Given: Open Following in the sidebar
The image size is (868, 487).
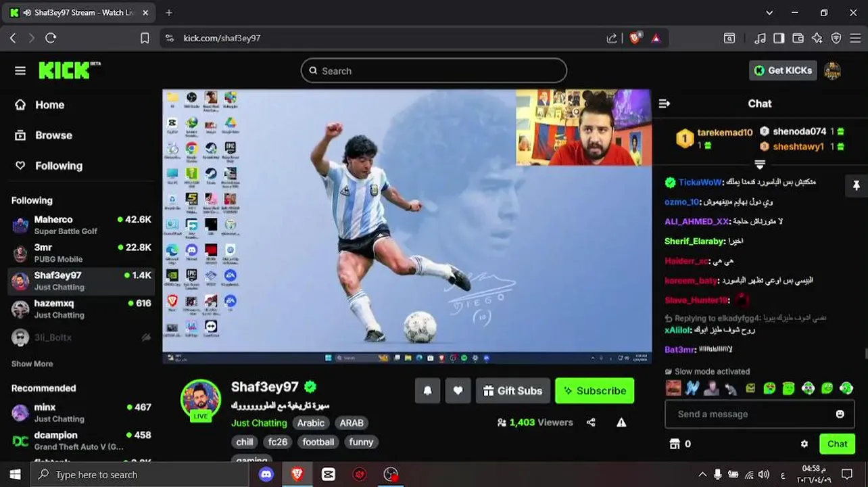Looking at the screenshot, I should pos(49,166).
